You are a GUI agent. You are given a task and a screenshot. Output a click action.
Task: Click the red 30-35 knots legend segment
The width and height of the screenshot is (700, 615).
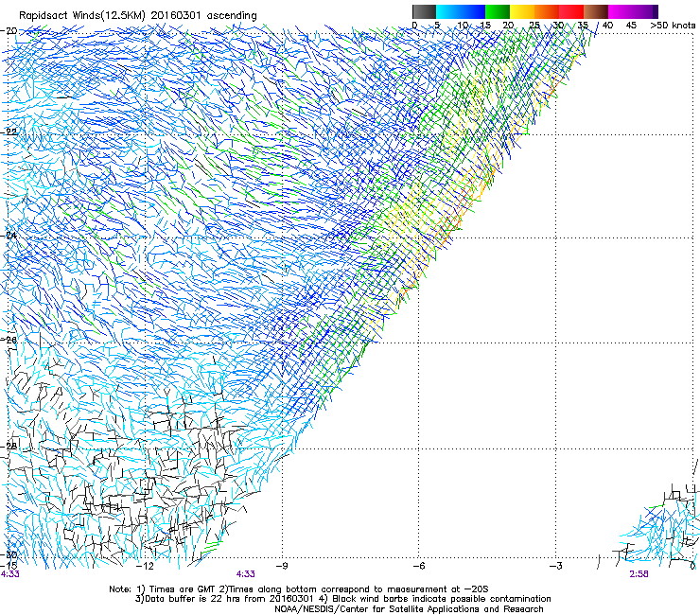click(x=571, y=11)
